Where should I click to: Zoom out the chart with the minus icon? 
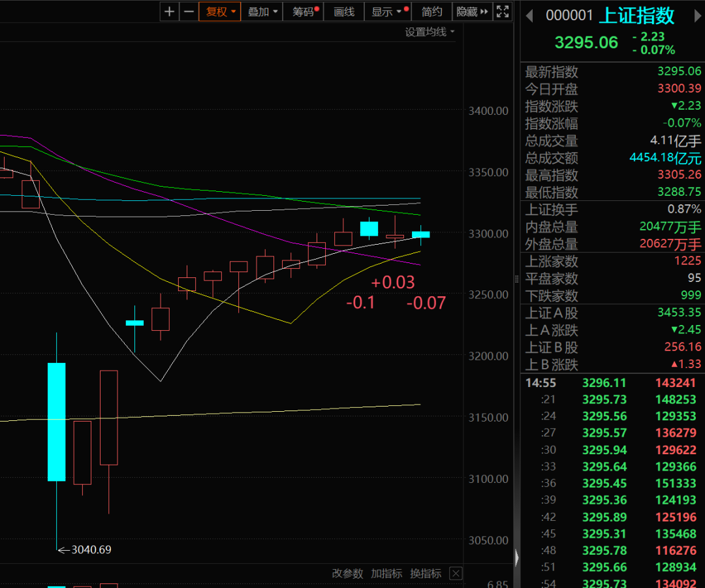pyautogui.click(x=189, y=11)
